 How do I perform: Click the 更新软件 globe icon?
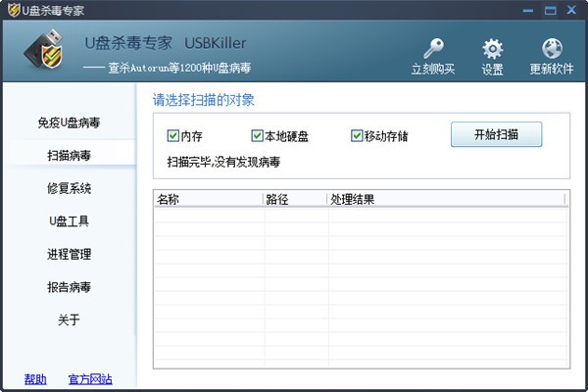coord(552,49)
